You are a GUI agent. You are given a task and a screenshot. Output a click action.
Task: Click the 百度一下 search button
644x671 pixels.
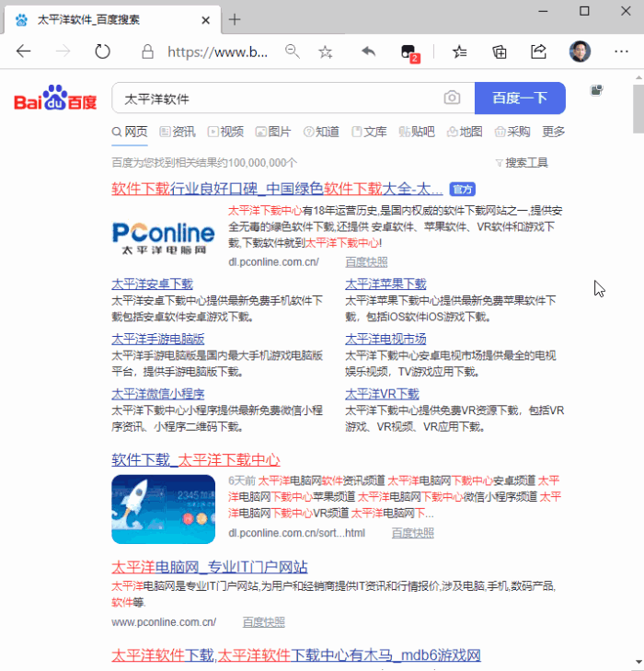point(520,98)
